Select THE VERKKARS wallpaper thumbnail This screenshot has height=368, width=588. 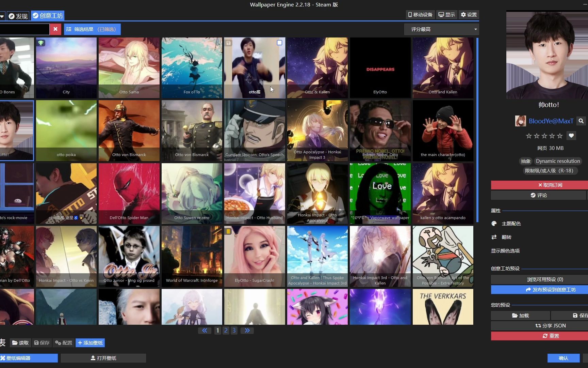coord(443,307)
